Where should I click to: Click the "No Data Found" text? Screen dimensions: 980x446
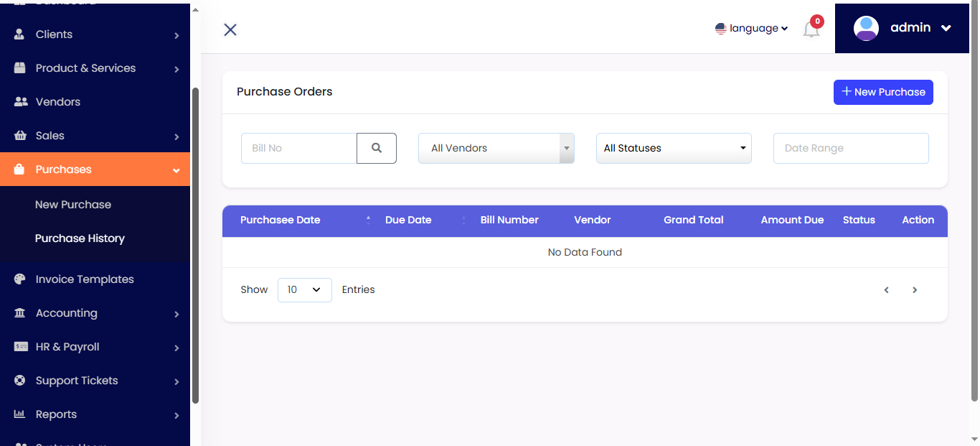click(x=585, y=252)
